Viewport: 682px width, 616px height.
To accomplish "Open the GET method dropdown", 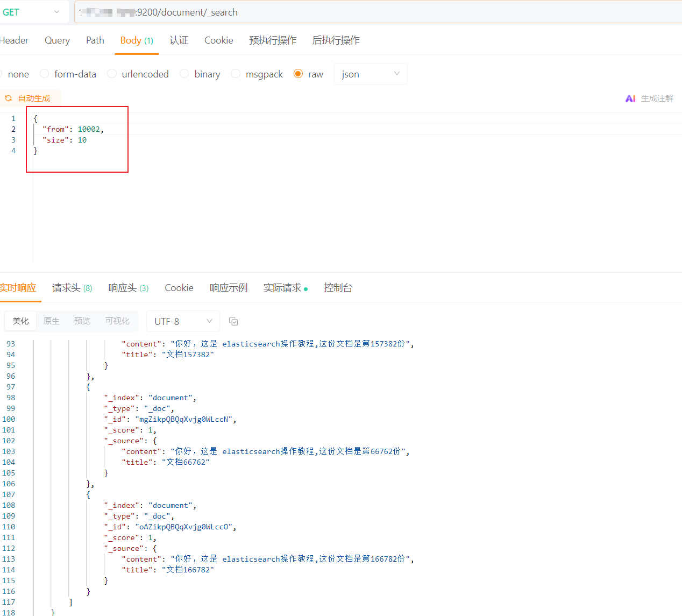I will (31, 12).
